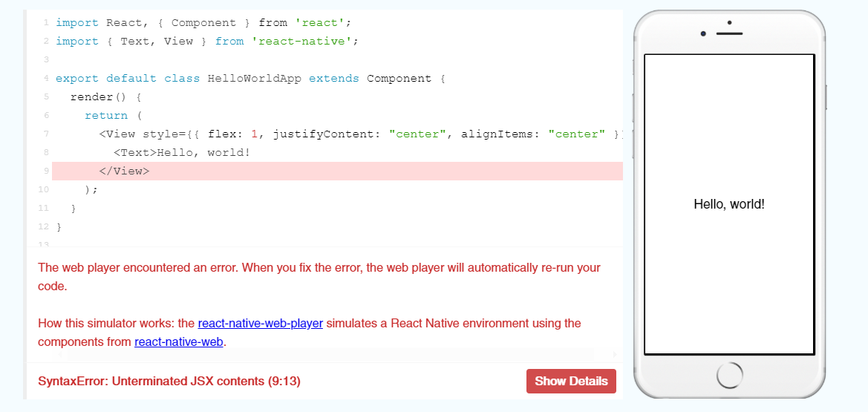Open the react-native-web link

[178, 341]
